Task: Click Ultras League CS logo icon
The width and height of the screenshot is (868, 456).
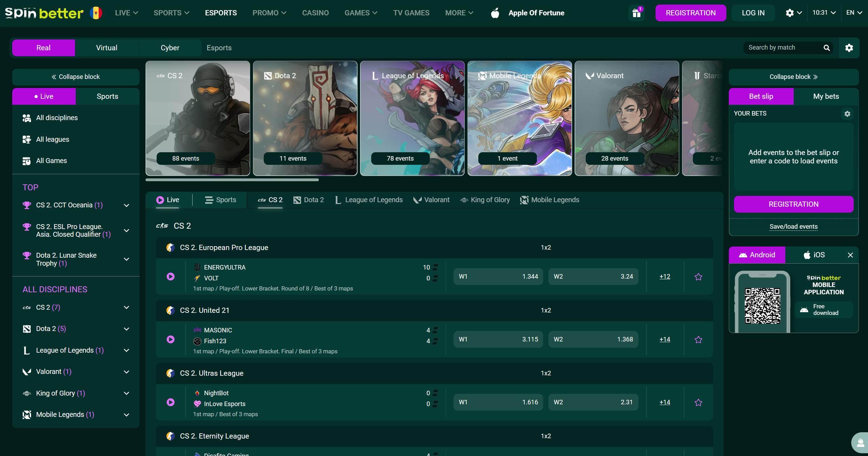Action: click(x=170, y=373)
